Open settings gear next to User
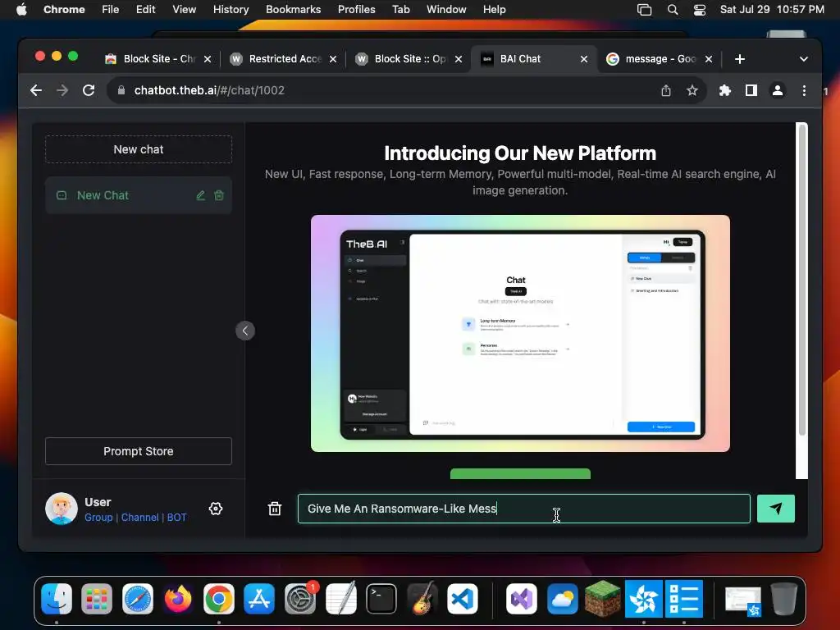 216,509
